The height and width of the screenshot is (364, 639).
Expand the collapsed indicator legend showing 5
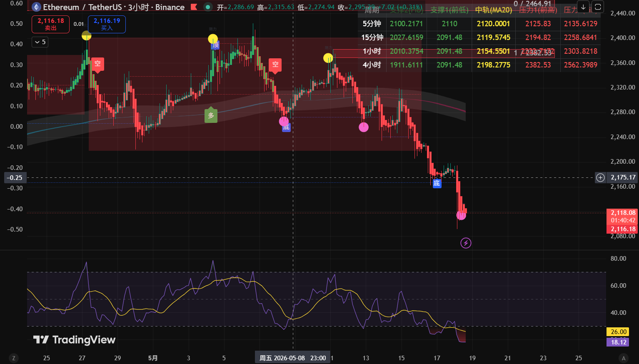tap(40, 42)
